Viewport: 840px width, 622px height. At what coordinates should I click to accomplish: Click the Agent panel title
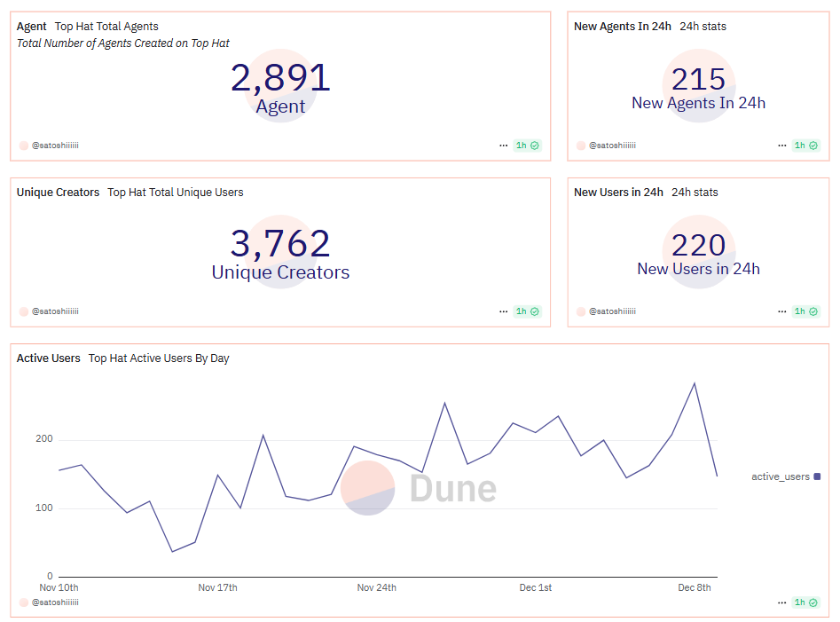32,27
